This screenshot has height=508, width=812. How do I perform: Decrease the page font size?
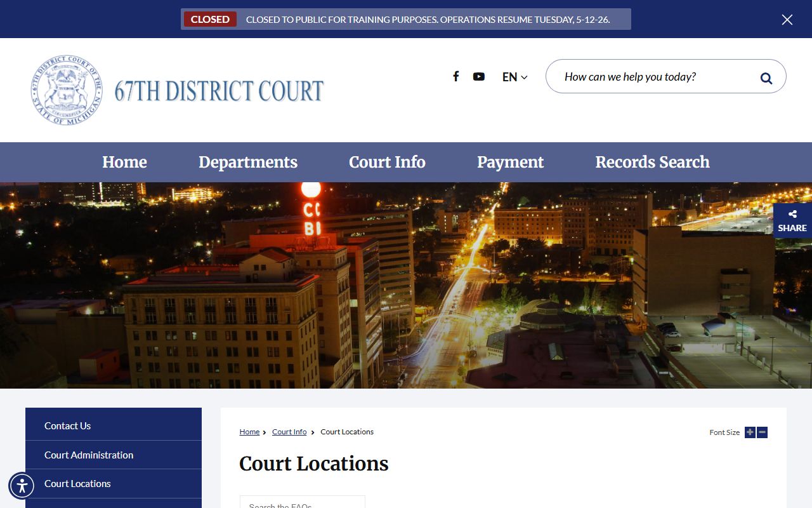(763, 432)
